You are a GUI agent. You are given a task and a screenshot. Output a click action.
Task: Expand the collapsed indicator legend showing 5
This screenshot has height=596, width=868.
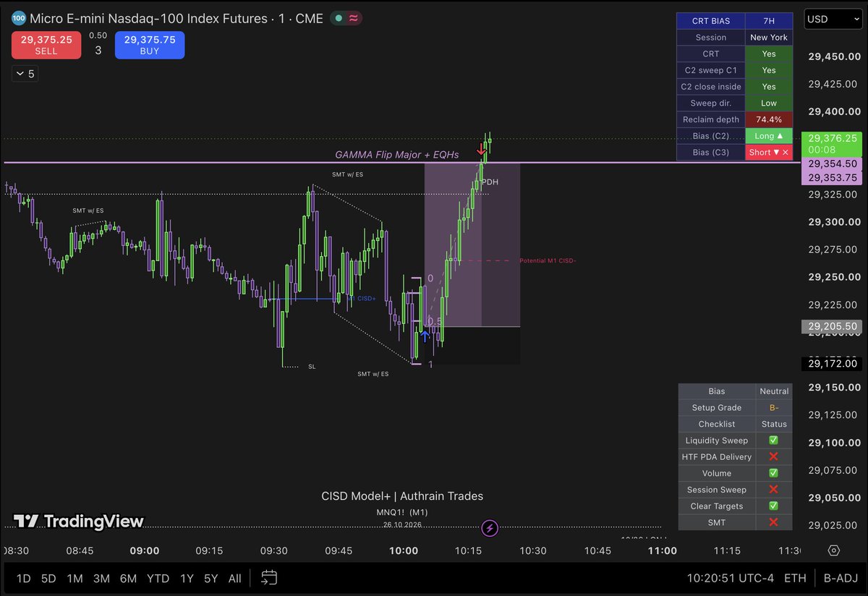[25, 73]
